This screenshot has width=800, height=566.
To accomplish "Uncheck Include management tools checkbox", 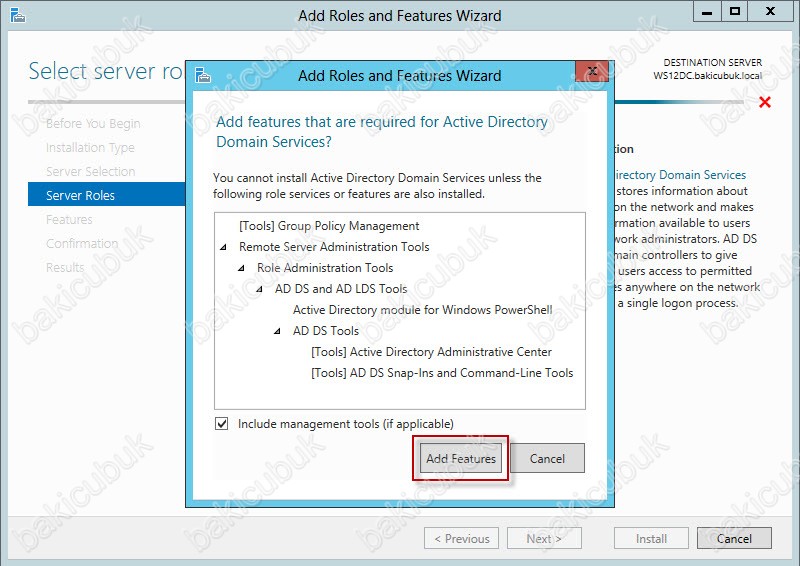I will [221, 424].
